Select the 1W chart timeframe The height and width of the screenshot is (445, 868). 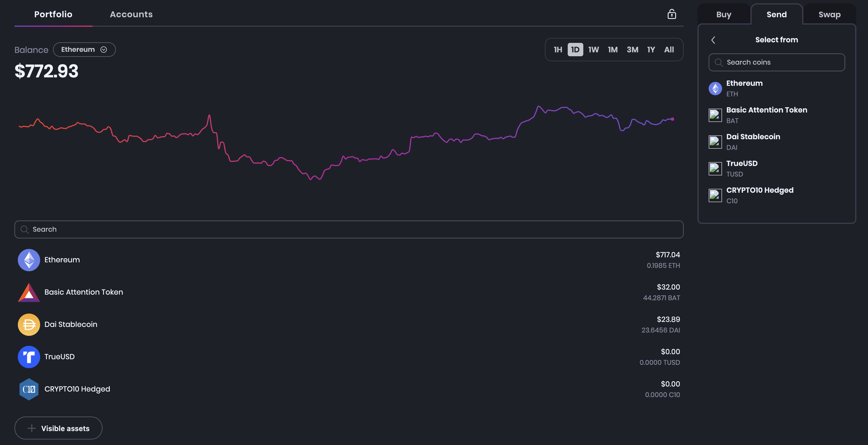[593, 50]
